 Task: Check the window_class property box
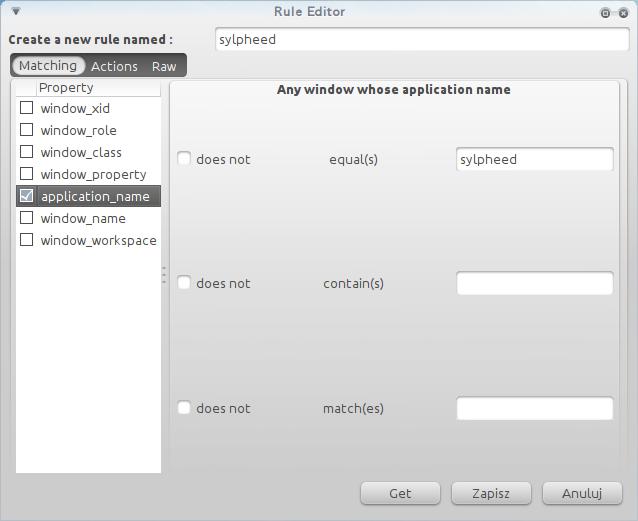pos(26,152)
